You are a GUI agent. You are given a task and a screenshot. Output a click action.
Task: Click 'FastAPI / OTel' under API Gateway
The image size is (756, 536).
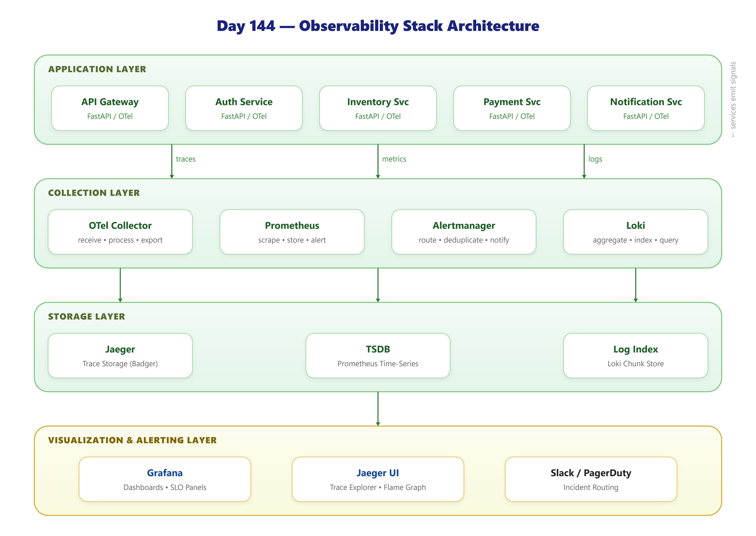pos(110,117)
